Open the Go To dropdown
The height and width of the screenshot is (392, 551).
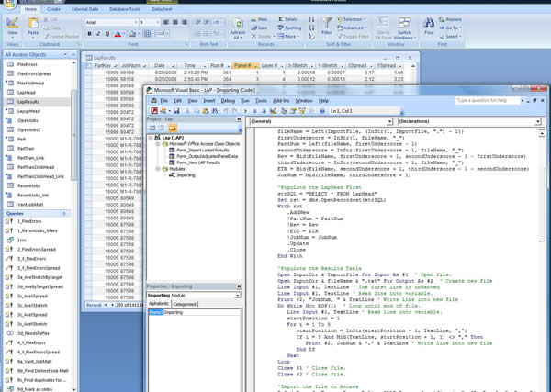450,28
